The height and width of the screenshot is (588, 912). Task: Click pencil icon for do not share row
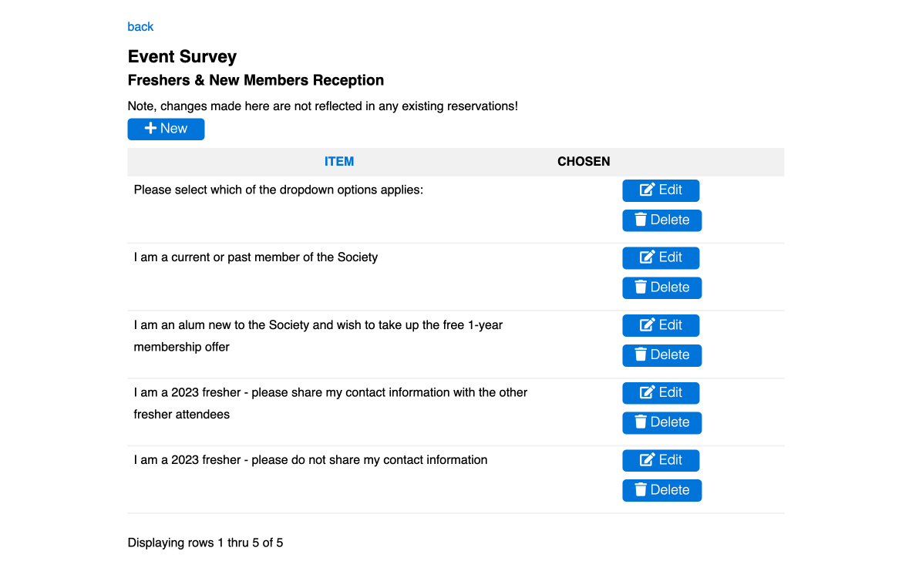click(648, 459)
